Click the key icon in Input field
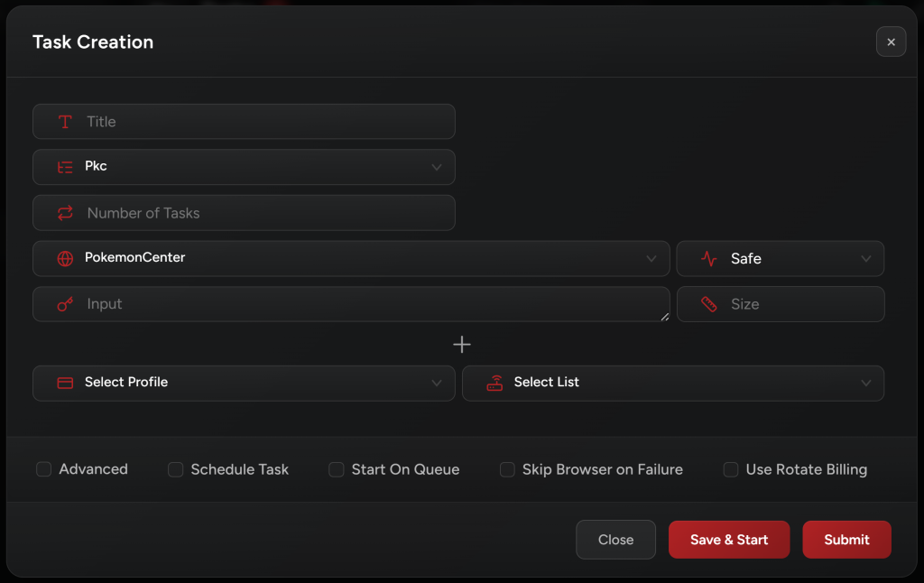Image resolution: width=924 pixels, height=583 pixels. (x=65, y=304)
